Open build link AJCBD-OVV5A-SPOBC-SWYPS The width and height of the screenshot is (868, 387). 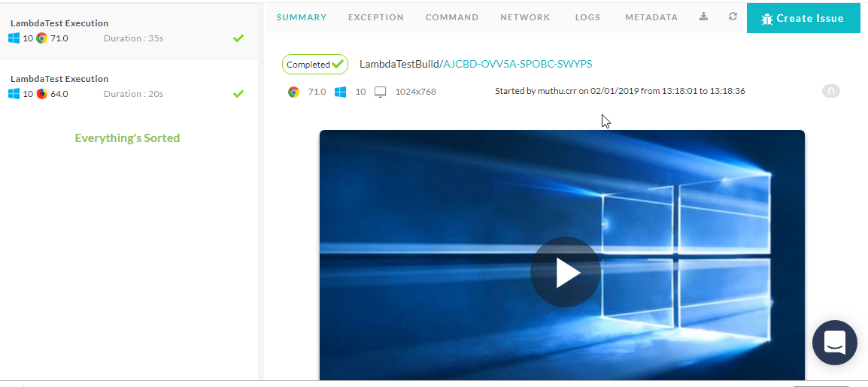(x=517, y=64)
